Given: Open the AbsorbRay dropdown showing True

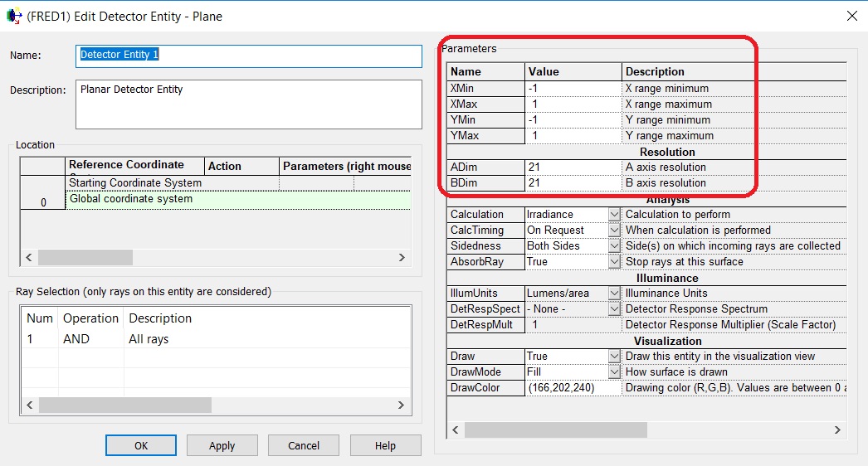Looking at the screenshot, I should (614, 261).
